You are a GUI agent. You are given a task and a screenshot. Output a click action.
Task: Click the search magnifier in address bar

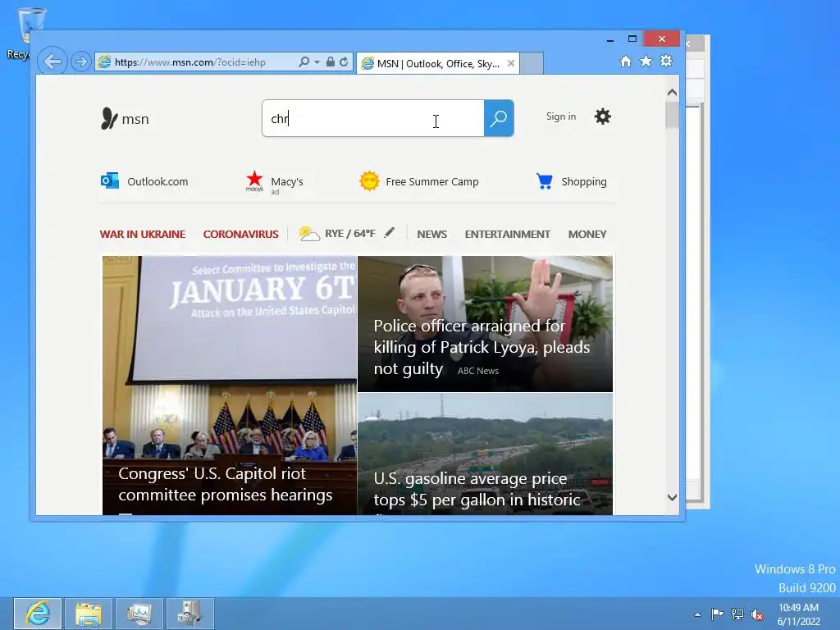[304, 62]
